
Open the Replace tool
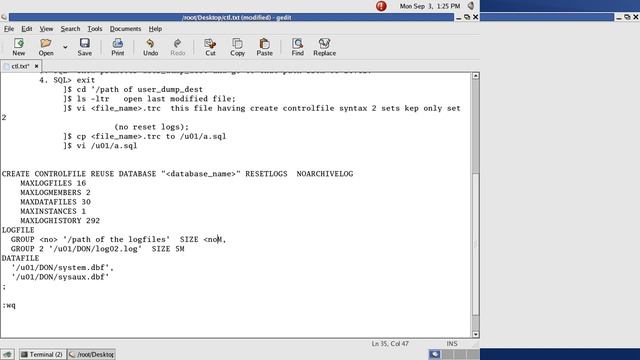324,47
